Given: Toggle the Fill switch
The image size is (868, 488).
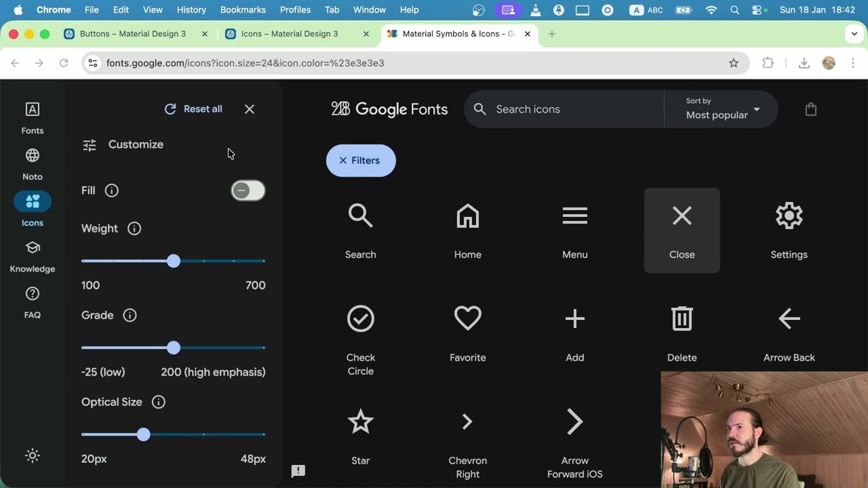Looking at the screenshot, I should click(248, 190).
